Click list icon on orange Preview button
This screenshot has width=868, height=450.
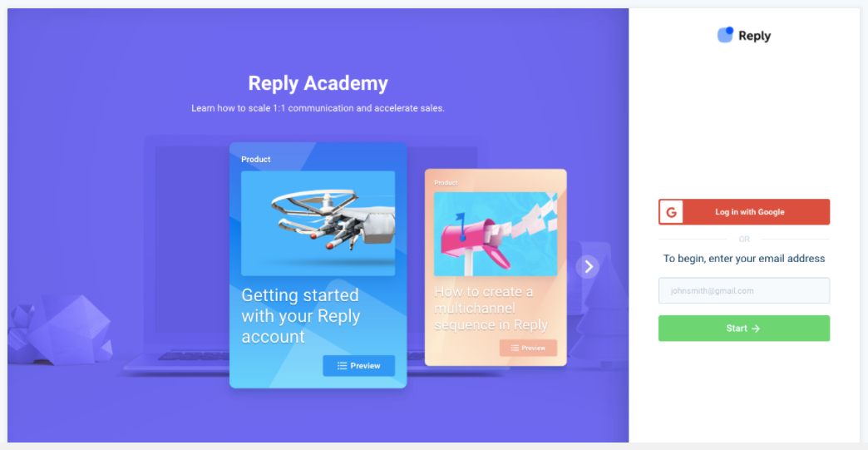[515, 349]
